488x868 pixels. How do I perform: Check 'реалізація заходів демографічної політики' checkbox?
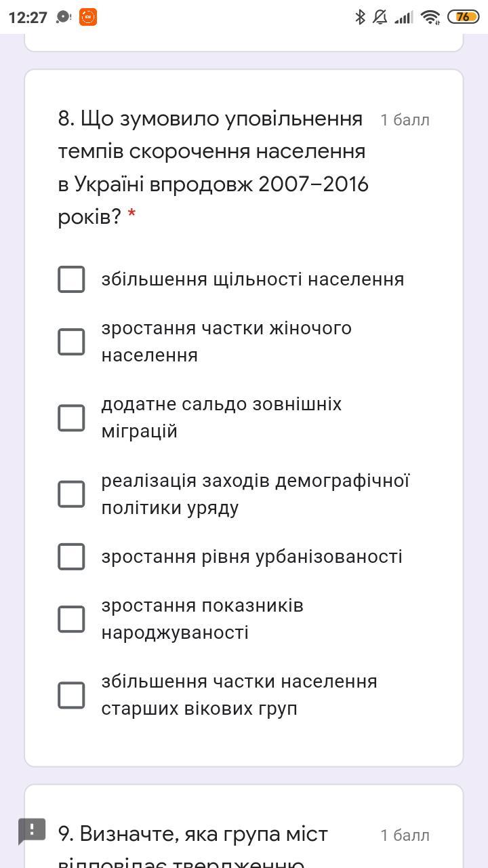(x=71, y=494)
